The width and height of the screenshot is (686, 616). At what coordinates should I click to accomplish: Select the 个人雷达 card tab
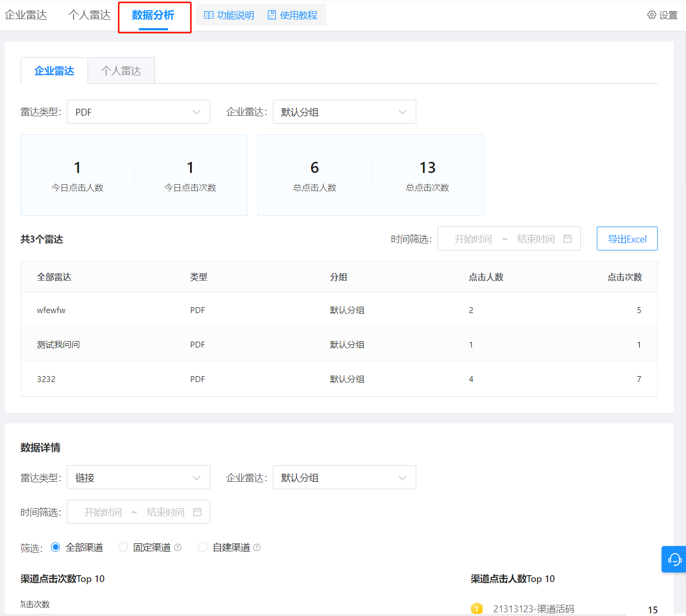click(122, 71)
